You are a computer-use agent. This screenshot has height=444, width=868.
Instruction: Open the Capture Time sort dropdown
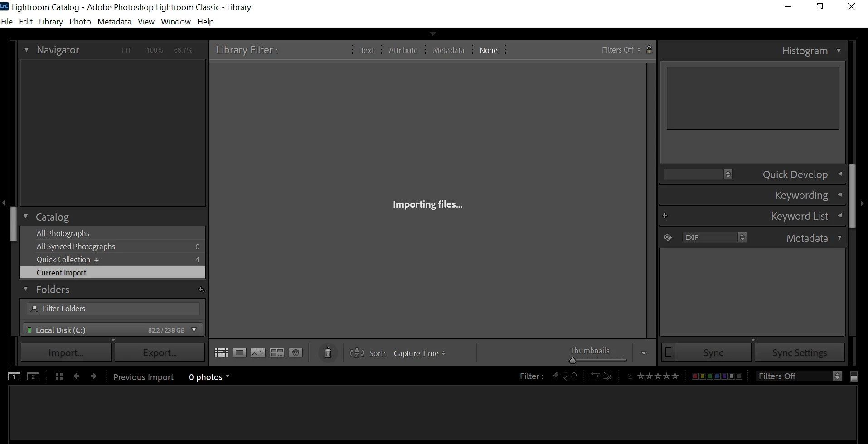coord(419,353)
